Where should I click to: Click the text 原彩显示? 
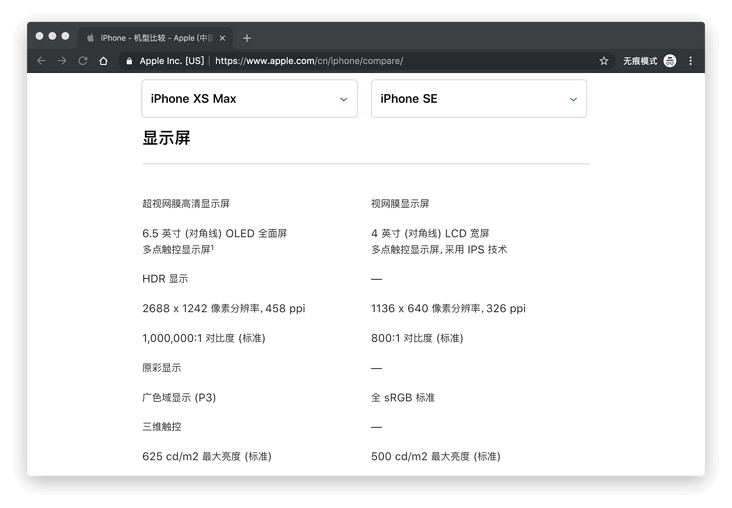coord(162,368)
